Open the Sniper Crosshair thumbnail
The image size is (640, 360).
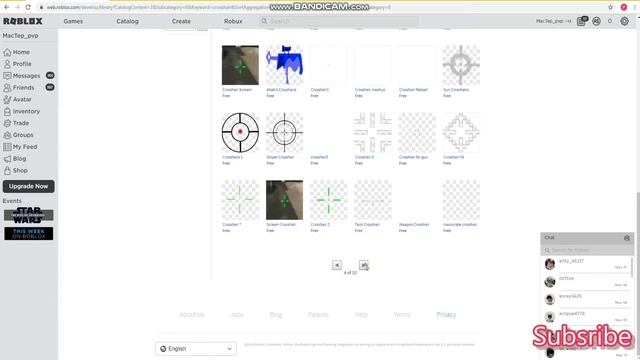[284, 133]
